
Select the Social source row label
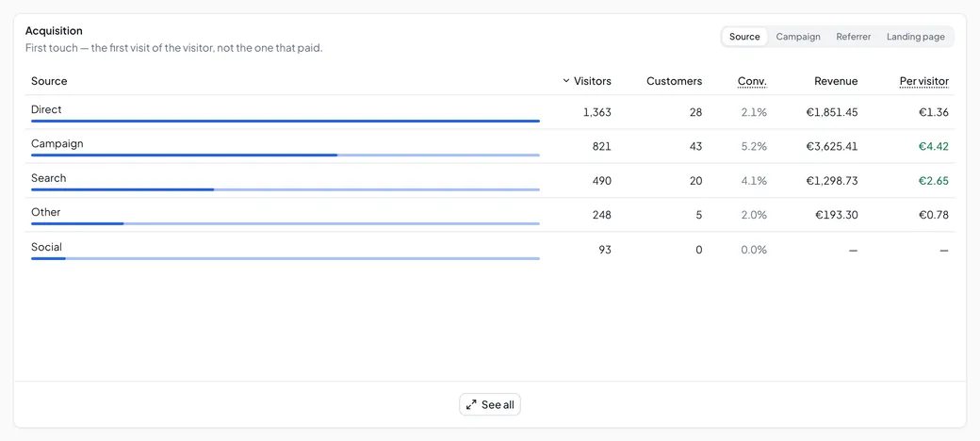point(46,247)
